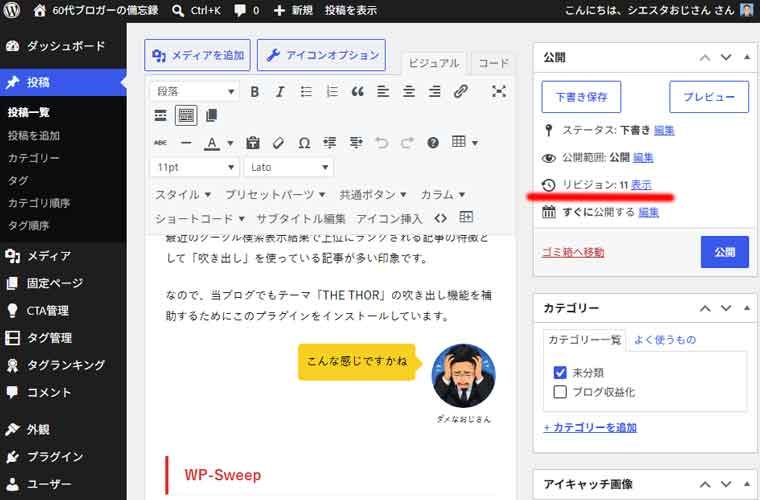Align text left
Image resolution: width=760 pixels, height=500 pixels.
383,91
